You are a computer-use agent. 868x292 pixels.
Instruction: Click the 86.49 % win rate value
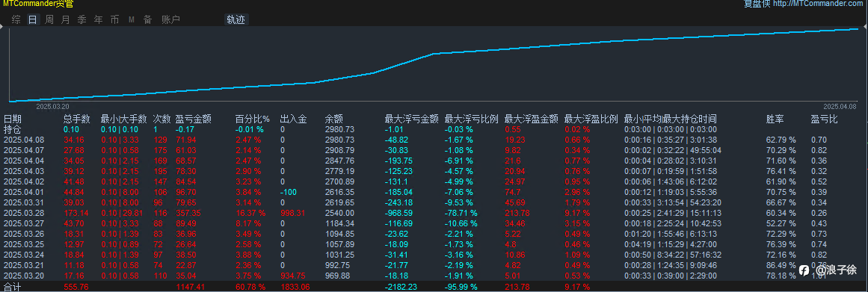tap(781, 265)
